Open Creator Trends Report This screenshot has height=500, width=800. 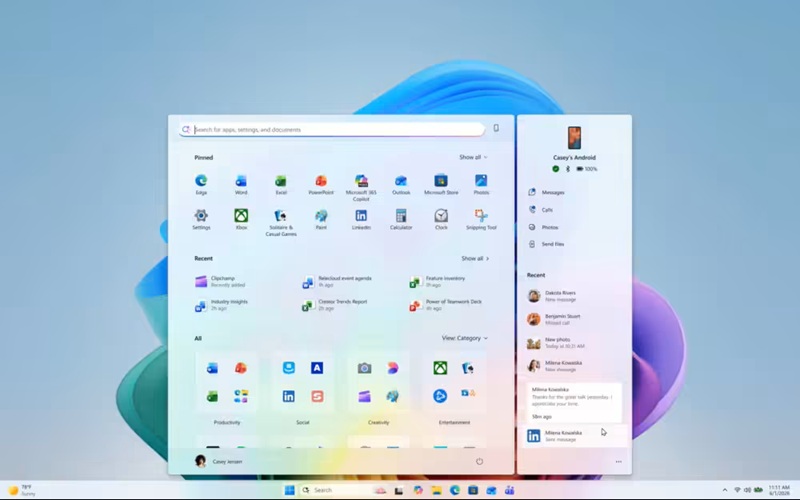tap(335, 305)
